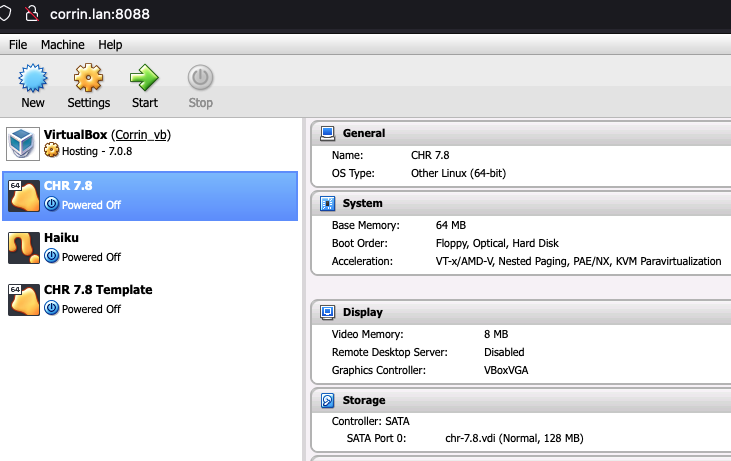Click the Storage section disk icon
Viewport: 731px width, 461px height.
coord(327,400)
